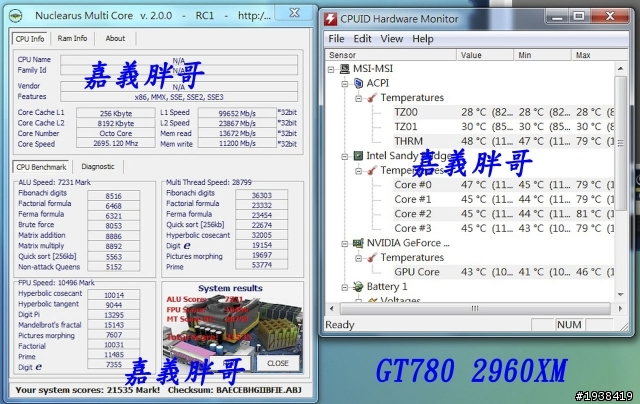The width and height of the screenshot is (640, 404).
Task: Collapse Temperatures under NVIDIA GeForce
Action: [358, 258]
